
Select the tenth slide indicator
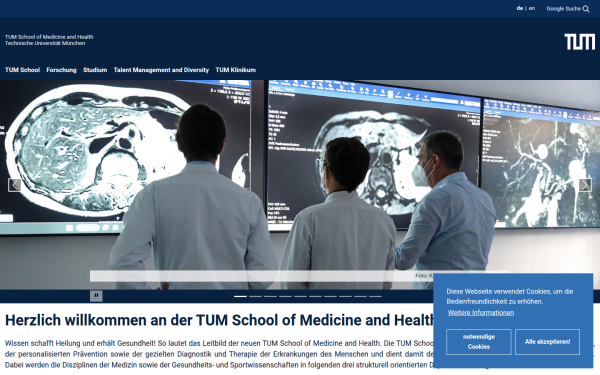(x=375, y=296)
